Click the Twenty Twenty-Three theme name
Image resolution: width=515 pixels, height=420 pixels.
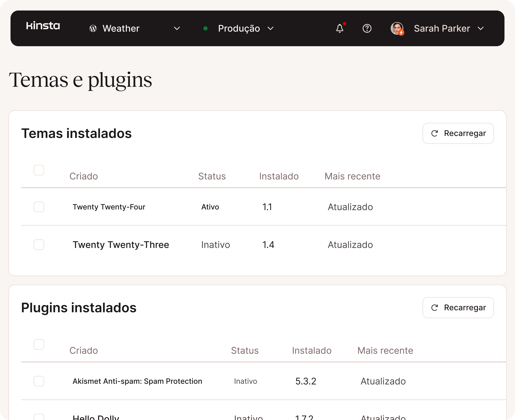coord(121,245)
